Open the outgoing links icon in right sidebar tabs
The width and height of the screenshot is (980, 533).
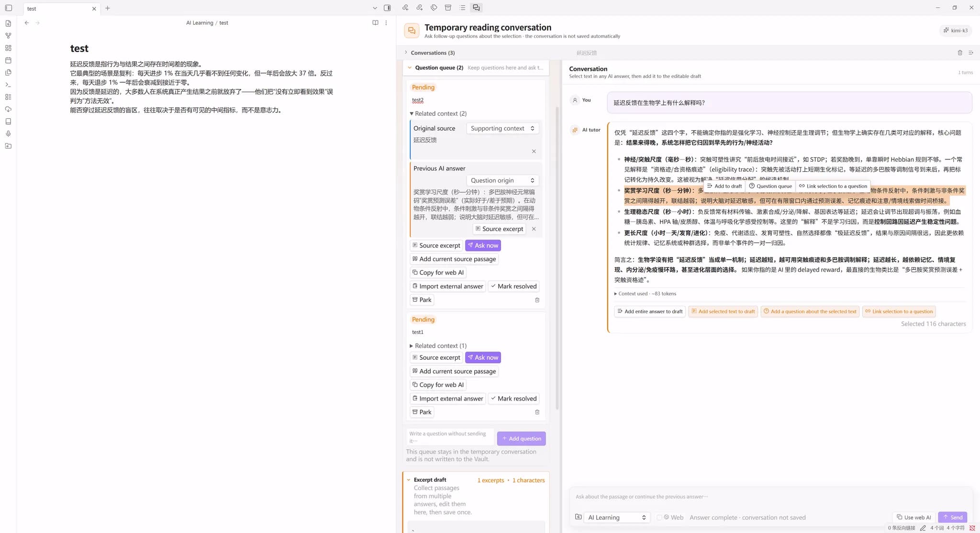420,8
